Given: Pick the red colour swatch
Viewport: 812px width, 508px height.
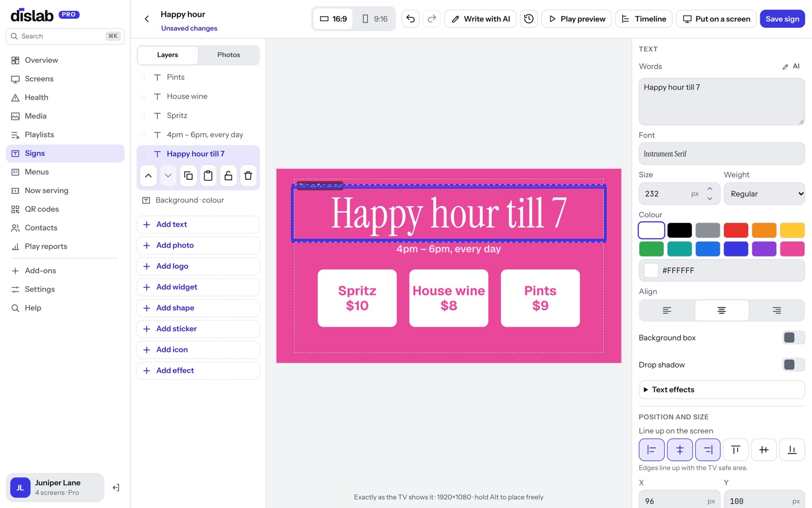Looking at the screenshot, I should [736, 230].
